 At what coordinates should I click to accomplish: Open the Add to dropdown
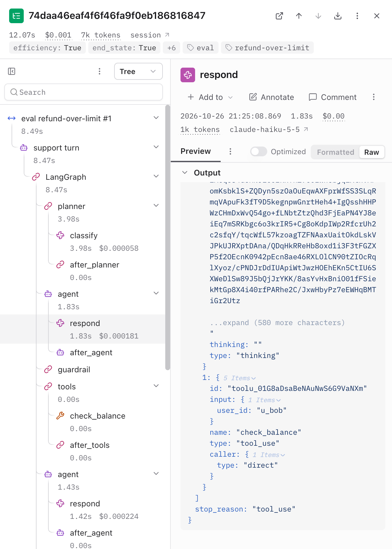click(210, 97)
